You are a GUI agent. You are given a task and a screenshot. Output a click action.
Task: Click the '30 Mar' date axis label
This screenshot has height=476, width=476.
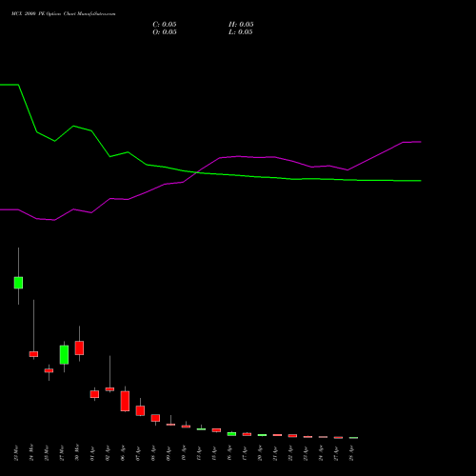tap(77, 453)
